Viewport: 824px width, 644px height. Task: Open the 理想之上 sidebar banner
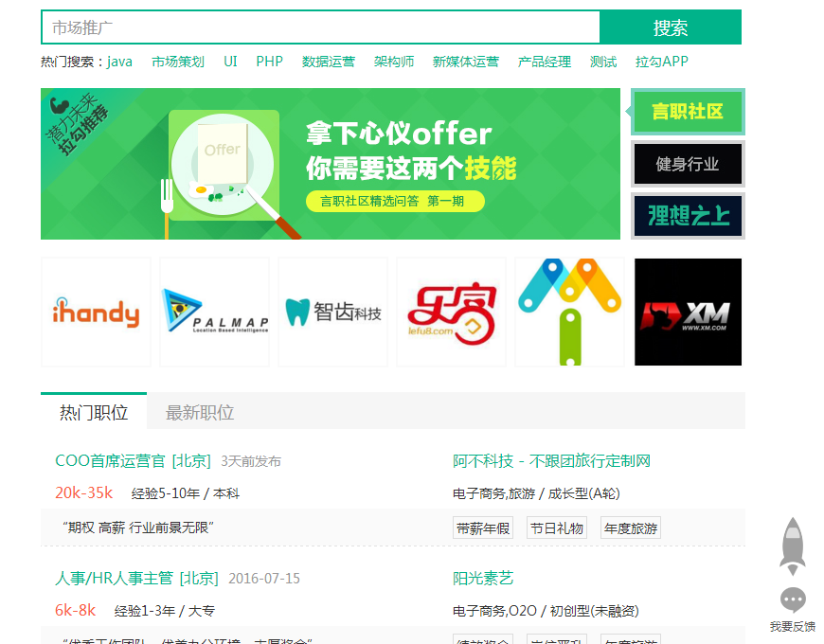688,215
